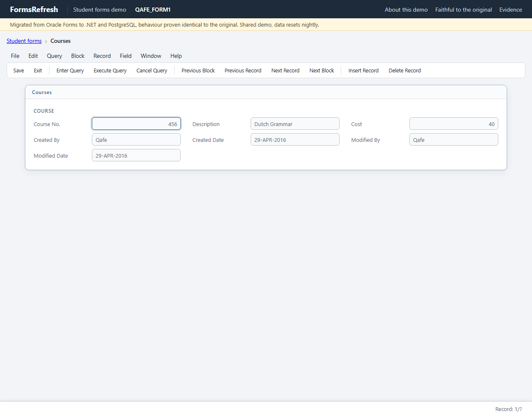Follow the Student forms breadcrumb link
The image size is (532, 416).
click(x=24, y=41)
